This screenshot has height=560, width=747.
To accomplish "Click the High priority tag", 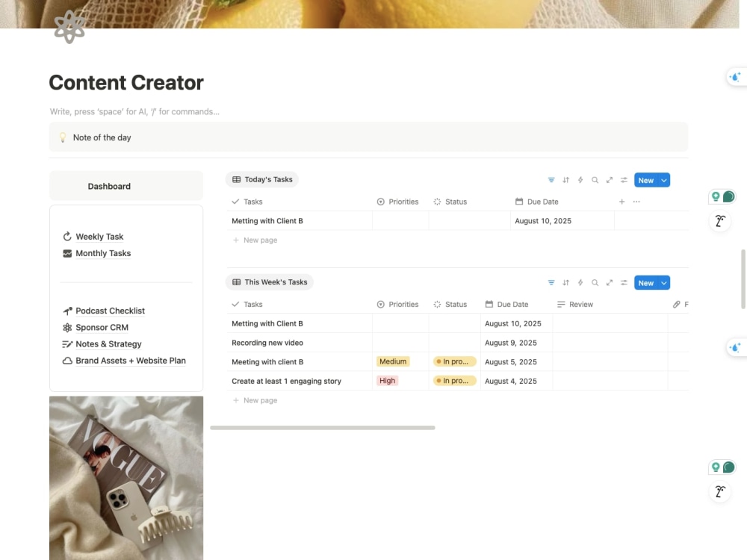I will click(387, 381).
